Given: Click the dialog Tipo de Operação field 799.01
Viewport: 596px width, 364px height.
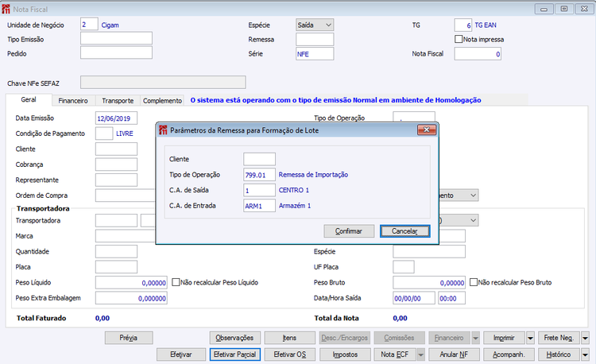Looking at the screenshot, I should (x=259, y=175).
